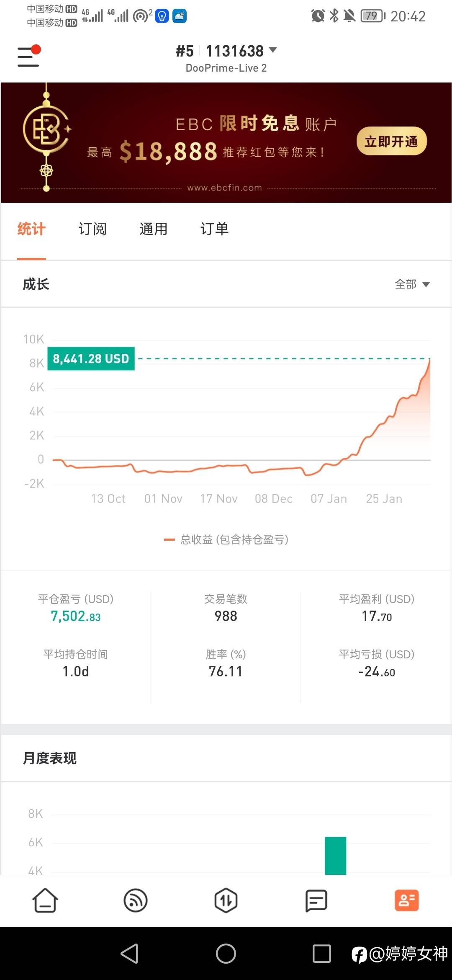Tap the Android back triangle button
This screenshot has height=980, width=452.
130,954
